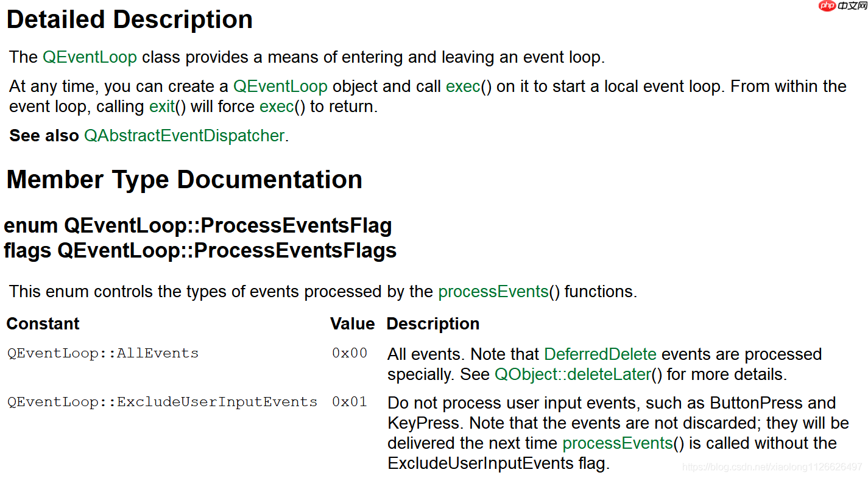Follow the QObject::deleteLater link
The width and height of the screenshot is (868, 478).
tap(573, 374)
